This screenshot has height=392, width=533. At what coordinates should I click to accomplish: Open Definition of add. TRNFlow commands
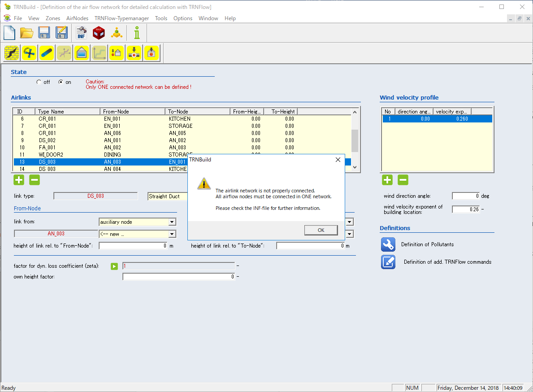coord(447,262)
